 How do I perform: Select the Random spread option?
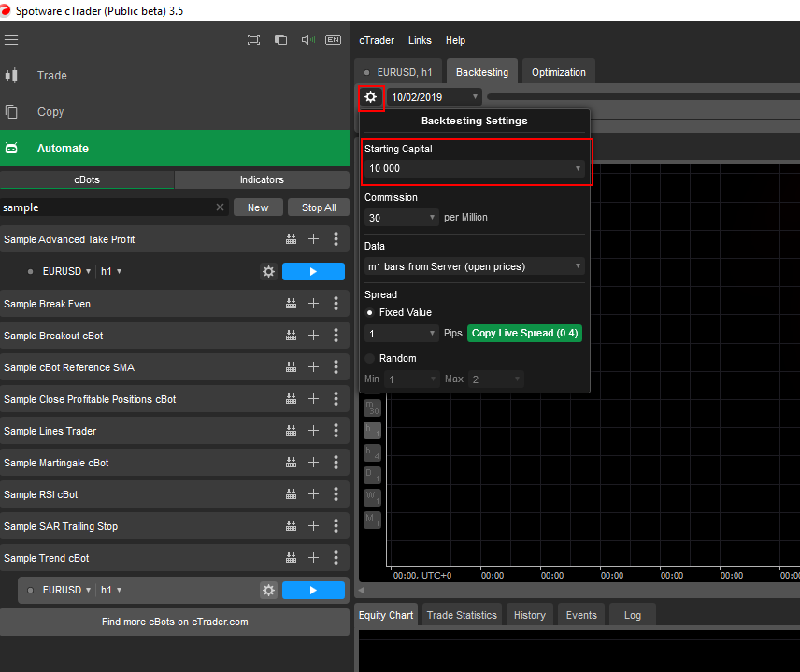point(370,358)
